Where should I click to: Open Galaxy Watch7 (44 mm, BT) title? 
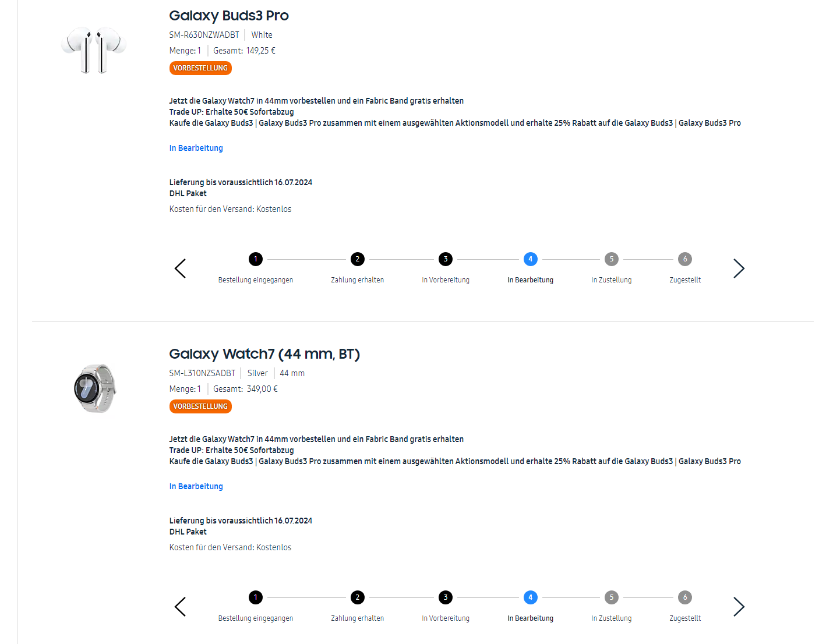pyautogui.click(x=264, y=354)
